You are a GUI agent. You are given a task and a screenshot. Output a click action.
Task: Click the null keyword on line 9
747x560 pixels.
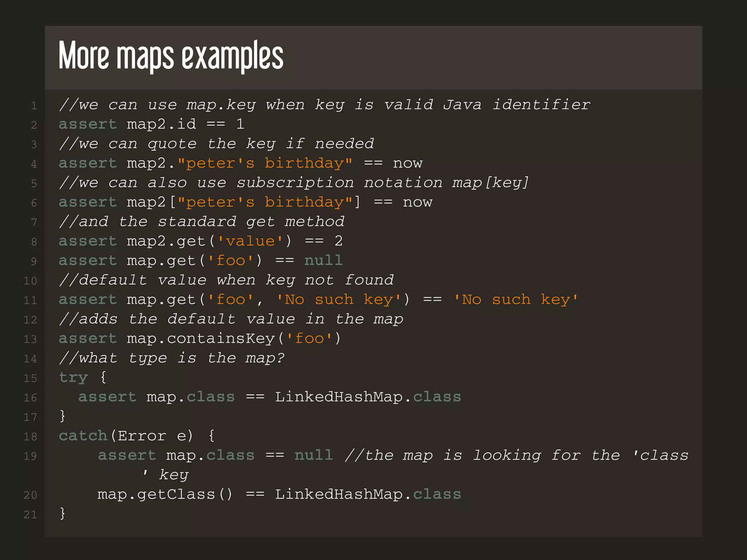323,261
